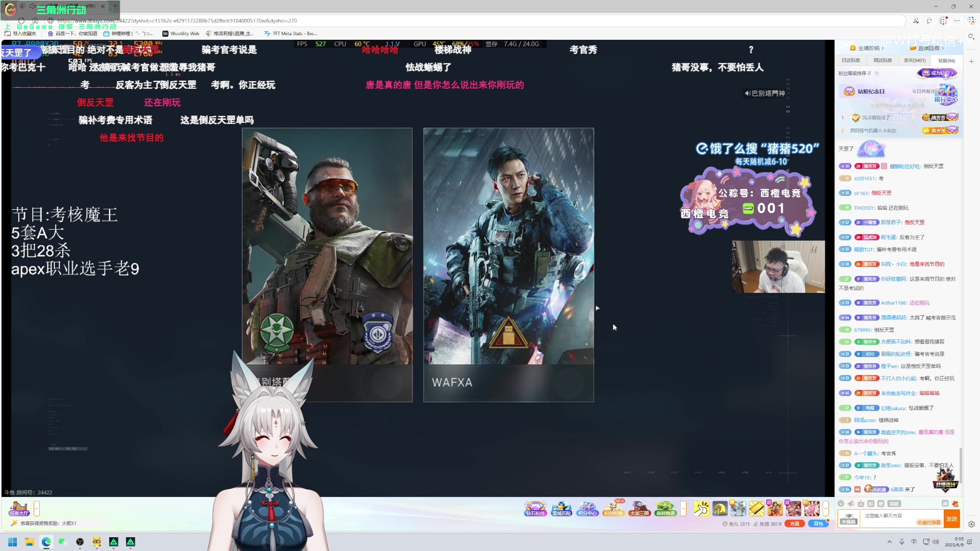Image resolution: width=980 pixels, height=551 pixels.
Task: Click the browser home icon
Action: click(35, 21)
